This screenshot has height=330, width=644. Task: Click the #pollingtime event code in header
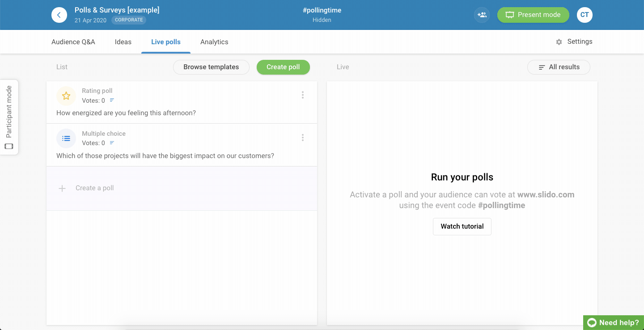tap(322, 10)
